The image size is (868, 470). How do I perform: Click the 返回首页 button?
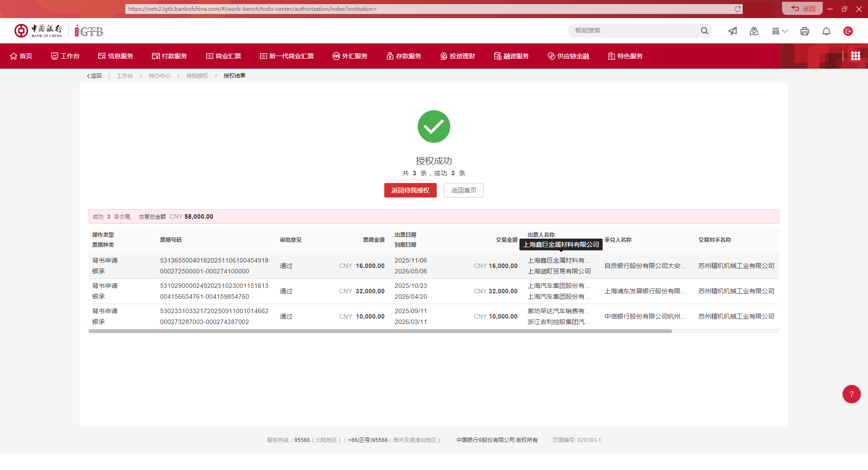(464, 190)
